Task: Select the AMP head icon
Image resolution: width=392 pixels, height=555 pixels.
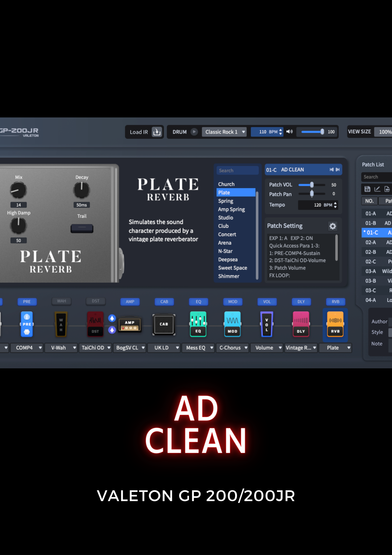Action: coord(130,325)
